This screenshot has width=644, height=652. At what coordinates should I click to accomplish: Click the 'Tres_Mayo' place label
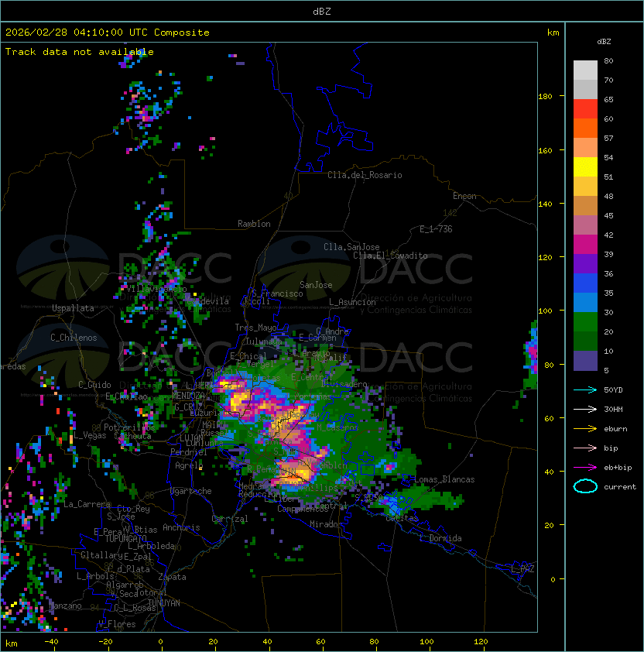[255, 328]
